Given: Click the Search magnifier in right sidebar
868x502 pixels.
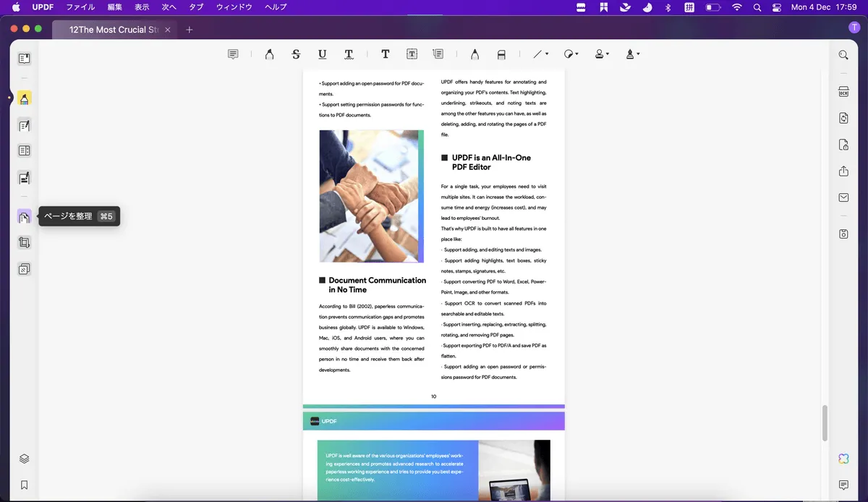Looking at the screenshot, I should click(x=843, y=55).
